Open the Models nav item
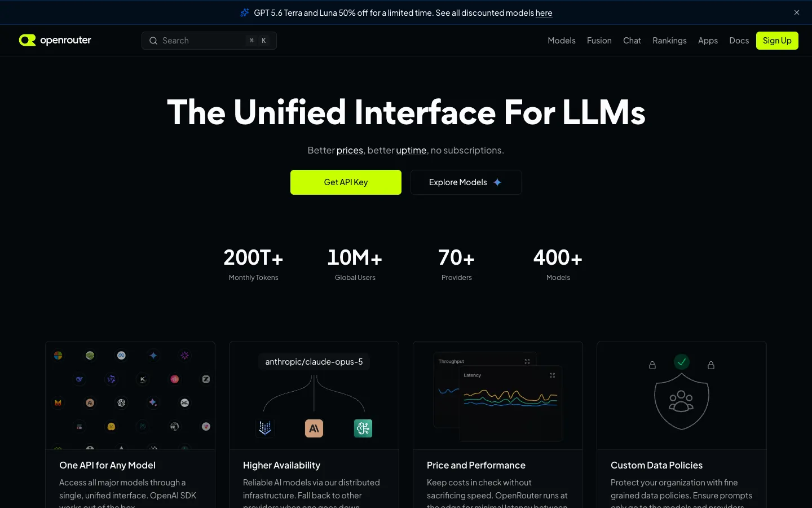Screen dimensions: 812x508 562,41
